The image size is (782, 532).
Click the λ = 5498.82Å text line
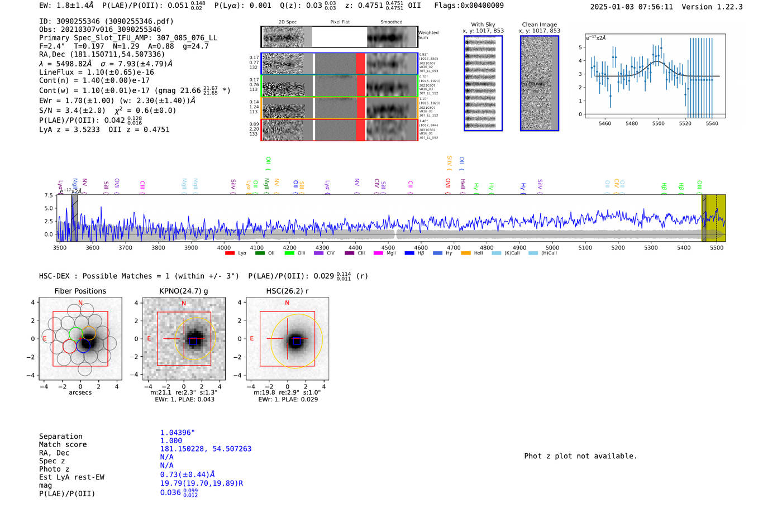point(106,64)
